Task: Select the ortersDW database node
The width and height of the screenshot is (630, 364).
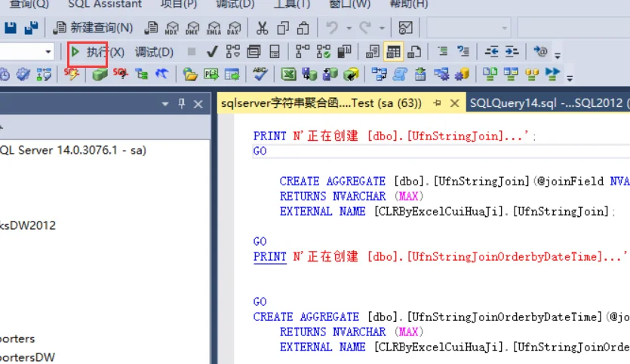Action: (27, 357)
